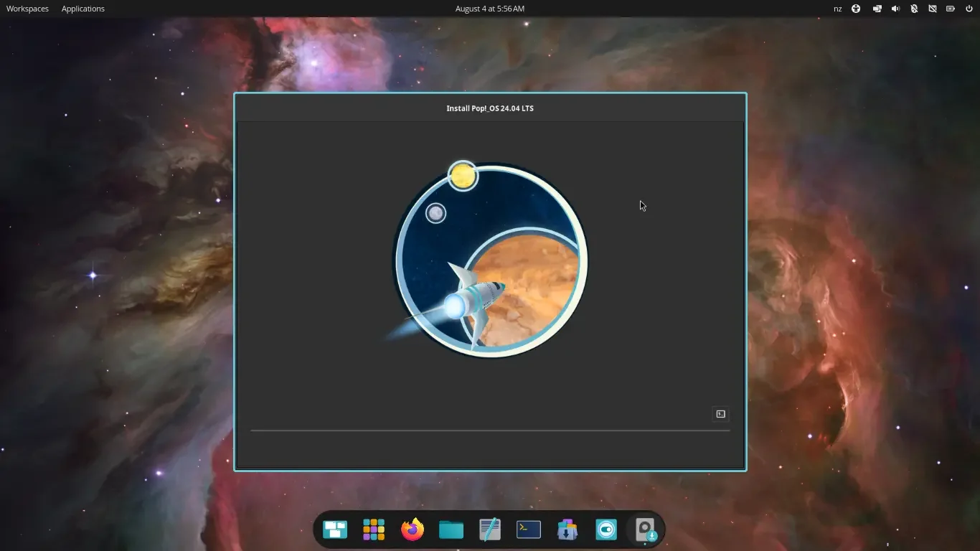Open the application grid launcher in the dock
This screenshot has height=551, width=980.
tap(374, 530)
